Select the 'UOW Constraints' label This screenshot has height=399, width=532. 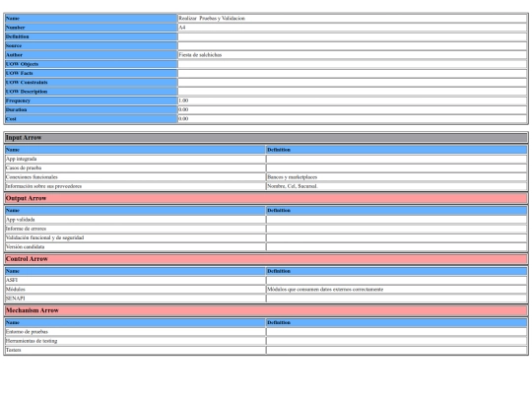point(91,83)
